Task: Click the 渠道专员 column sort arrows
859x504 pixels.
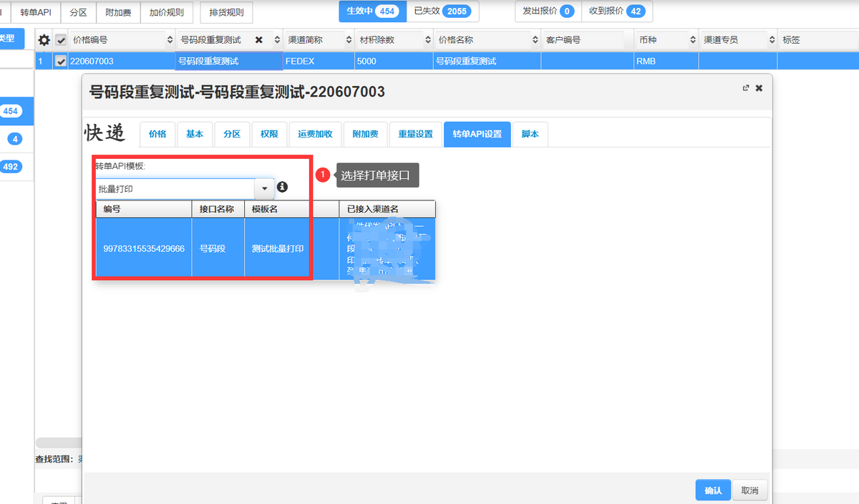Action: (x=772, y=40)
